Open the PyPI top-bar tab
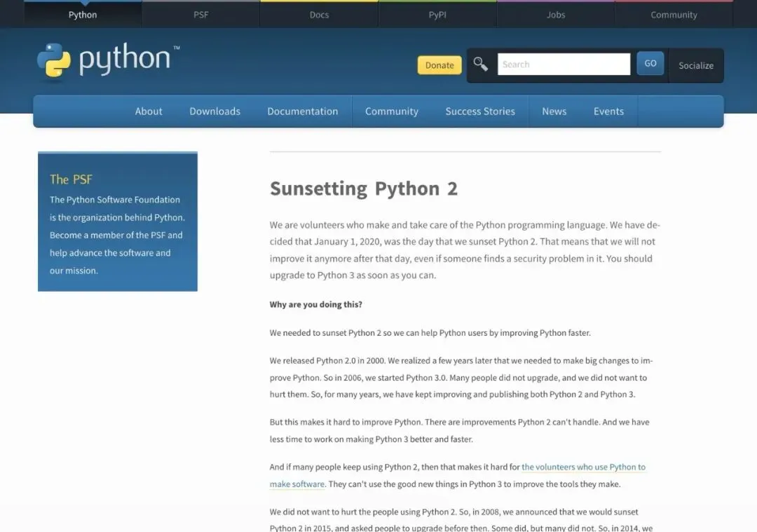The image size is (757, 532). (x=437, y=15)
